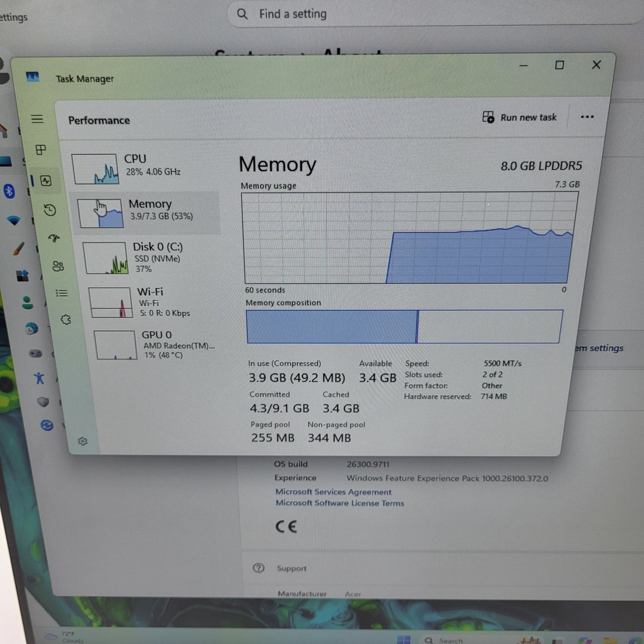This screenshot has width=644, height=644.
Task: Go to the Processes page icon
Action: tap(41, 150)
